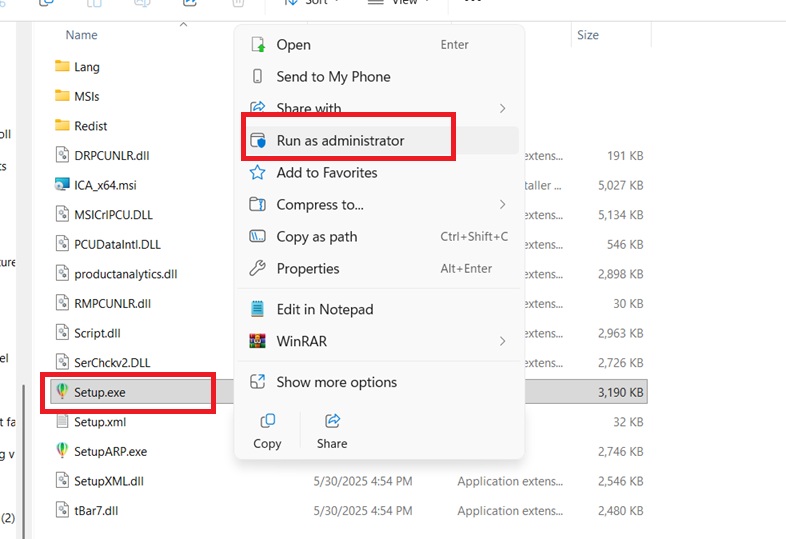Click the Redist folder icon
Screen dimensions: 786x539
[x=62, y=125]
